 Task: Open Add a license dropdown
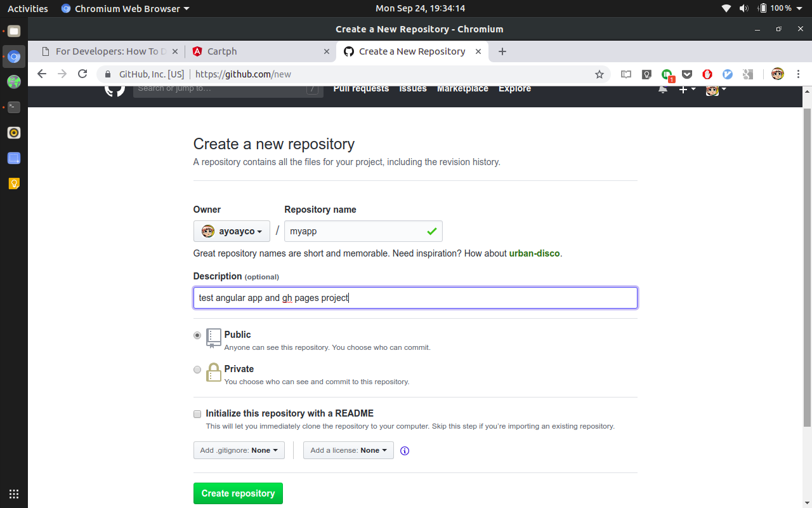(348, 450)
